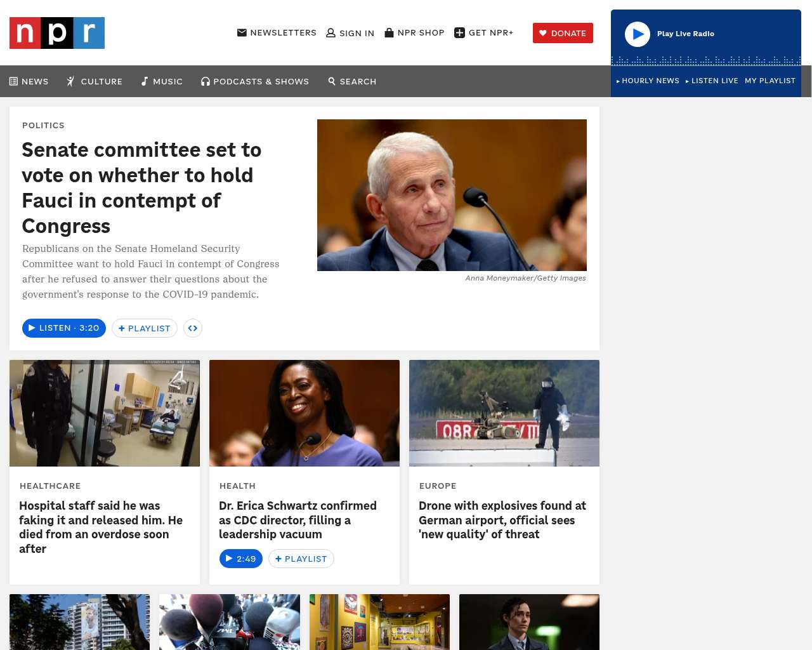Add the Fauci story to Playlist
This screenshot has width=812, height=650.
pos(145,328)
